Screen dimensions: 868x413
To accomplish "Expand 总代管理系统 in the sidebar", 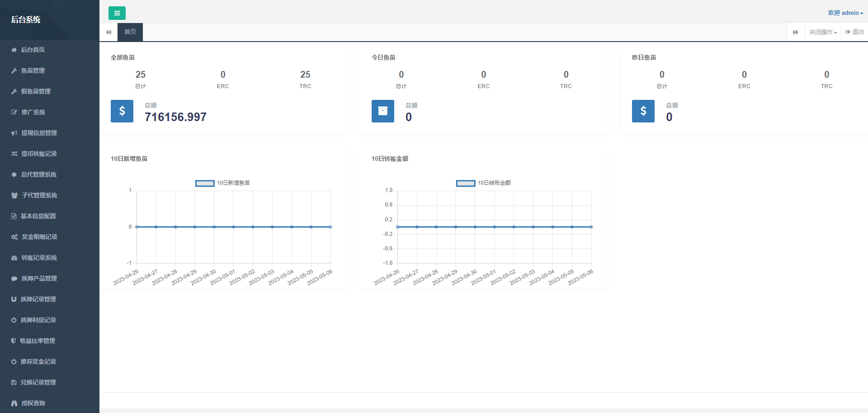I will [38, 174].
